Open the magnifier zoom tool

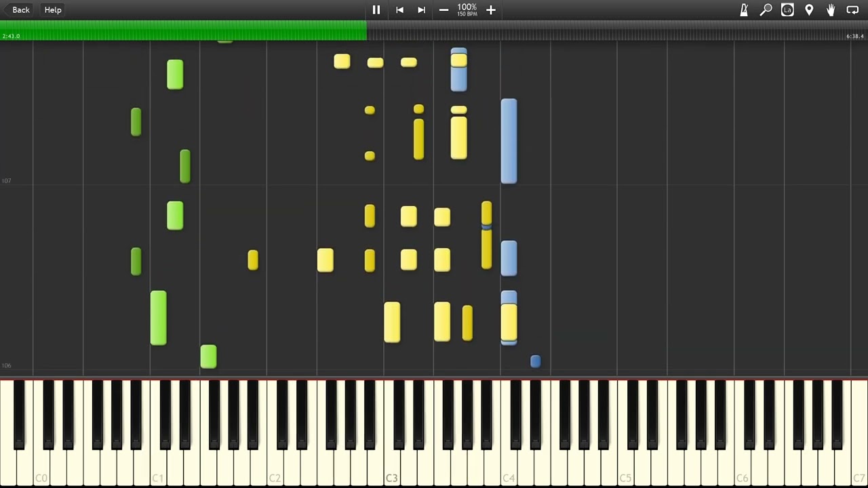point(766,9)
